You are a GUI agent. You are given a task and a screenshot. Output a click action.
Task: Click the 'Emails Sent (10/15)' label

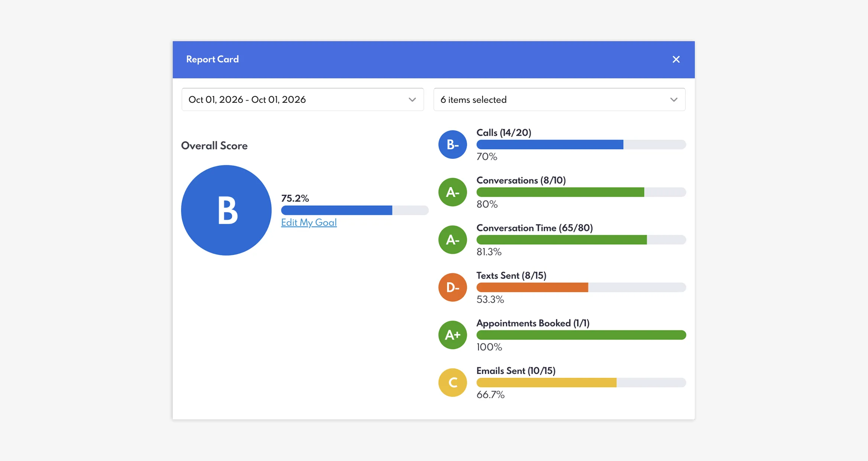click(516, 371)
